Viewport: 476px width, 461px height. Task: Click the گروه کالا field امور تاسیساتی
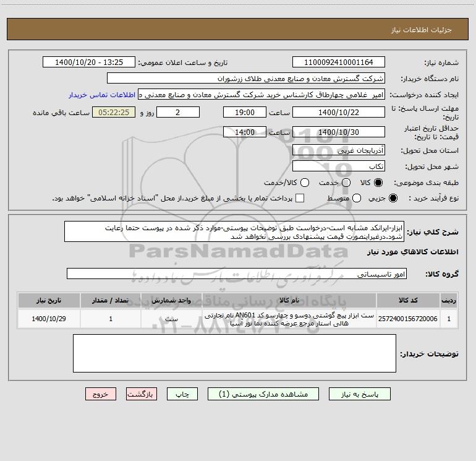[237, 274]
